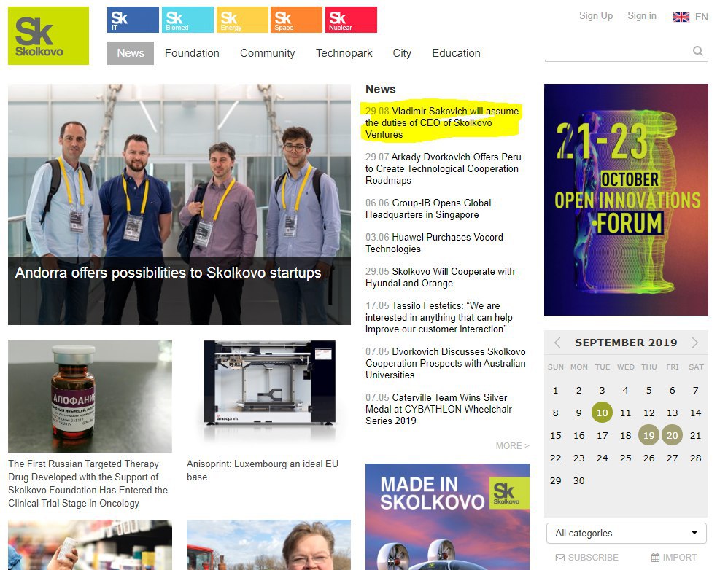
Task: Click the search magnifier icon
Action: click(x=698, y=51)
